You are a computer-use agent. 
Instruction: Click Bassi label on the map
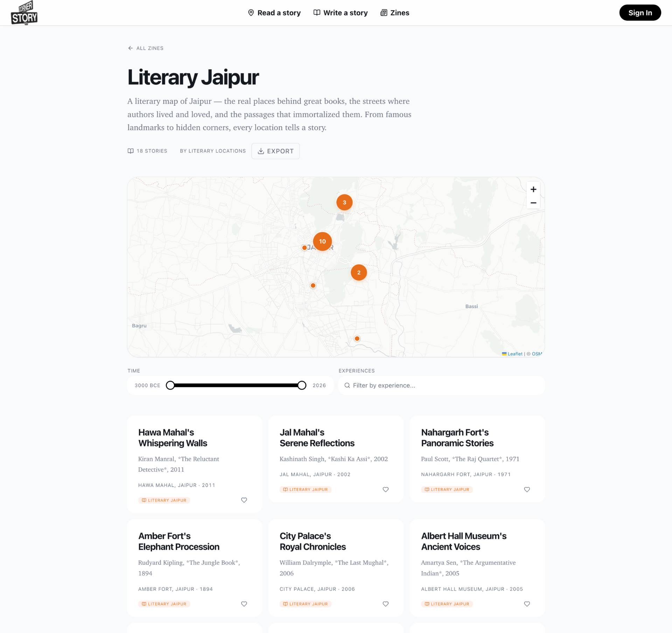tap(471, 306)
